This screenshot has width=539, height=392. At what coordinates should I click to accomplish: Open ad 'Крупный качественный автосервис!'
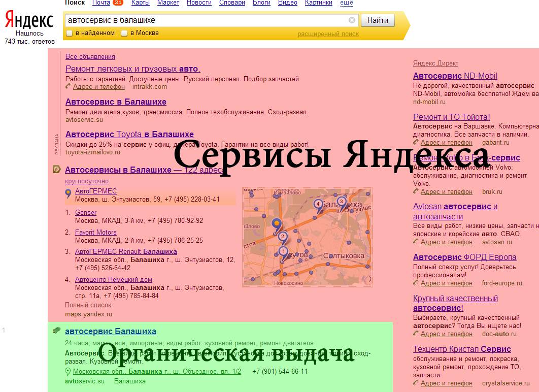click(455, 303)
